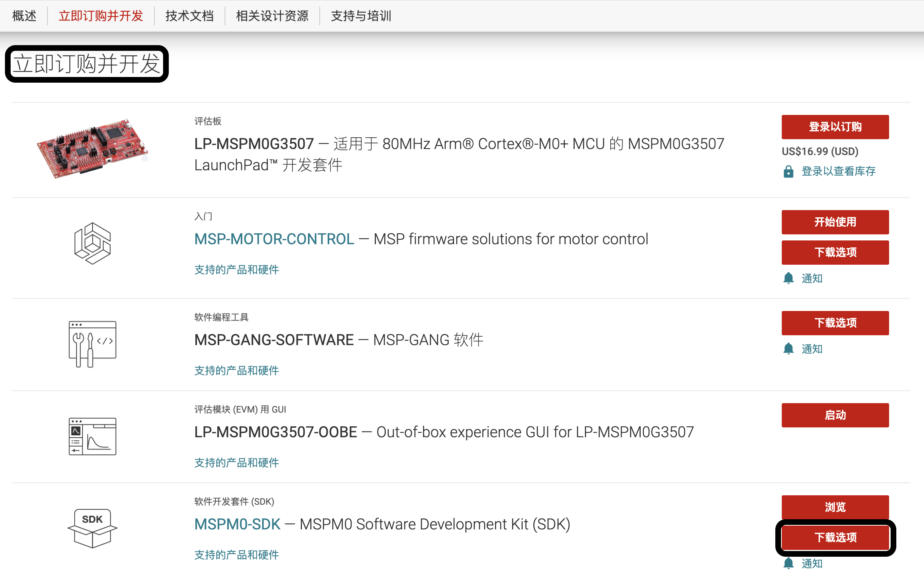Click the 启动 button for LP-MSPM0G3507-OOBE
Image resolution: width=924 pixels, height=581 pixels.
pos(835,415)
